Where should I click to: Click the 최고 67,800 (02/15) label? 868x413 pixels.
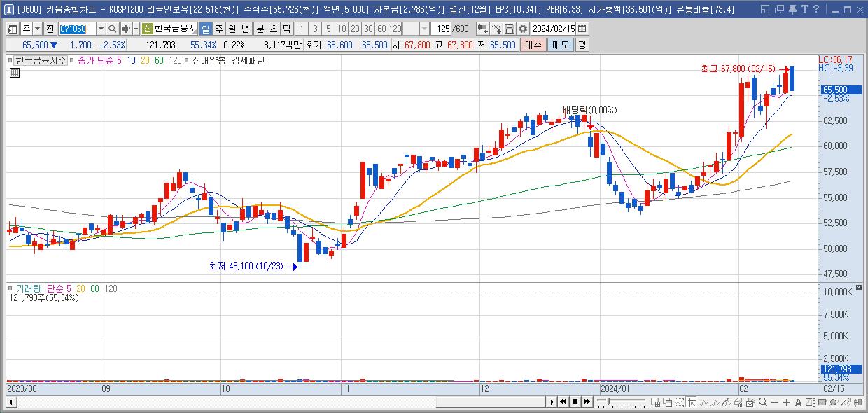(738, 69)
